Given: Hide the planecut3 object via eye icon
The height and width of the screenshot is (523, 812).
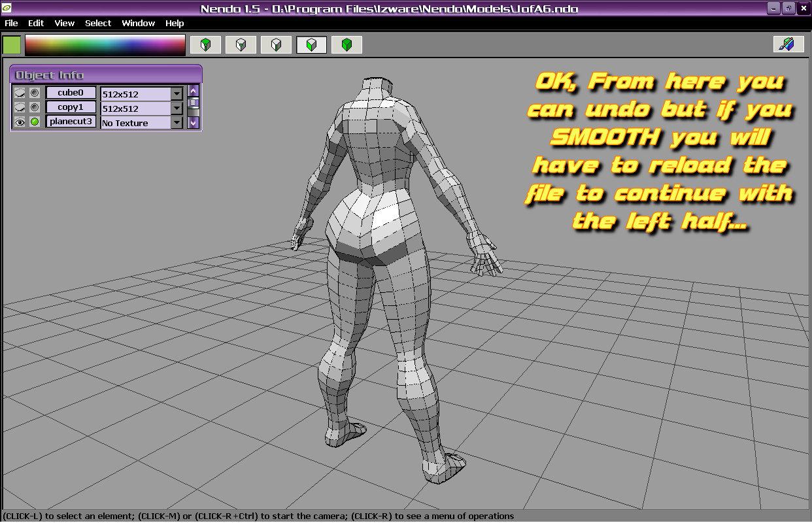Looking at the screenshot, I should 20,122.
